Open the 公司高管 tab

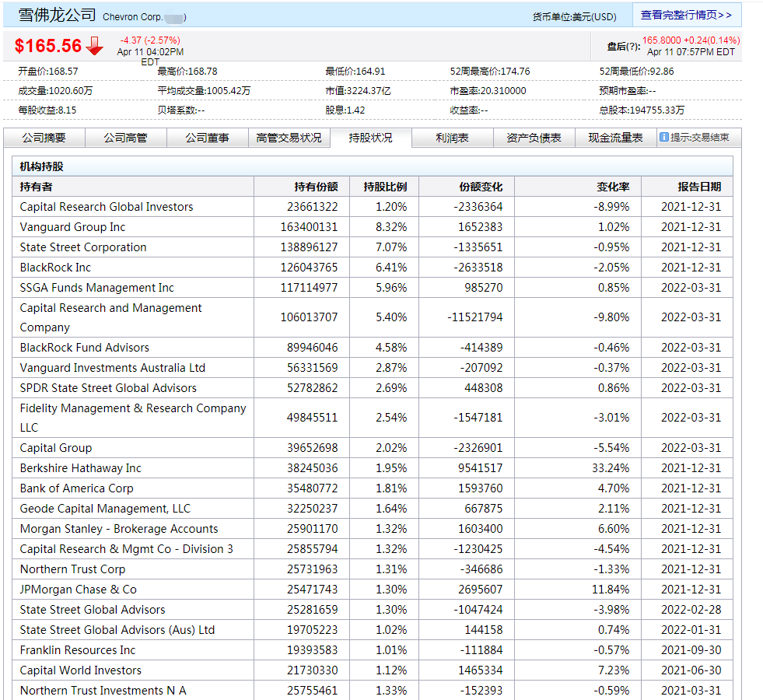pos(125,138)
